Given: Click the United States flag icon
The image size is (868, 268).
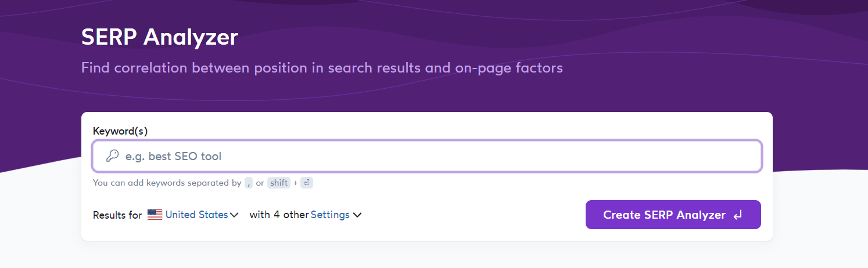Looking at the screenshot, I should 155,215.
